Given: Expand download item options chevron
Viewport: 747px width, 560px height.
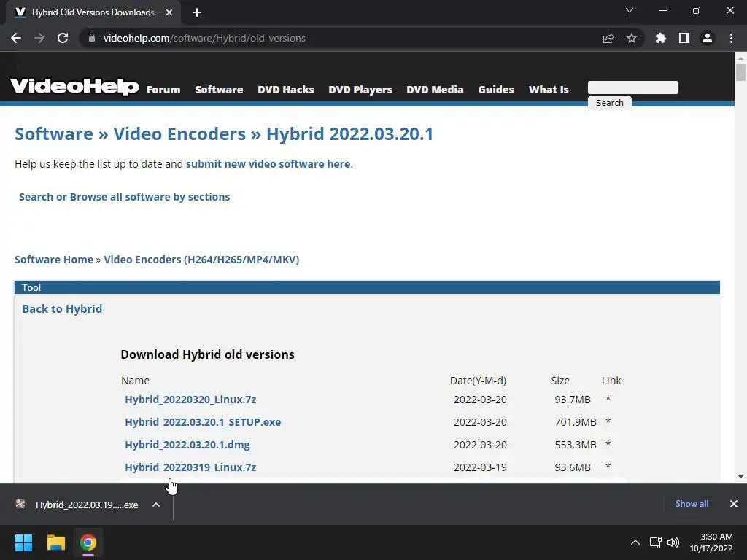Looking at the screenshot, I should 156,505.
